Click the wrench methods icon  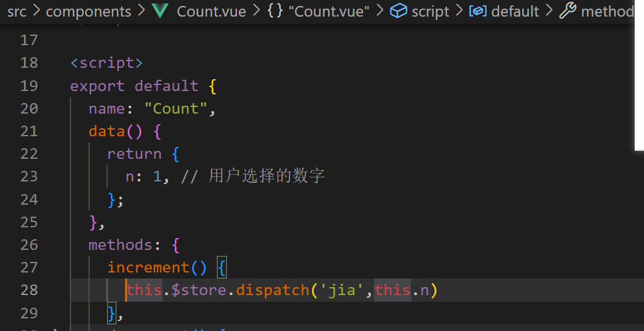[x=567, y=11]
